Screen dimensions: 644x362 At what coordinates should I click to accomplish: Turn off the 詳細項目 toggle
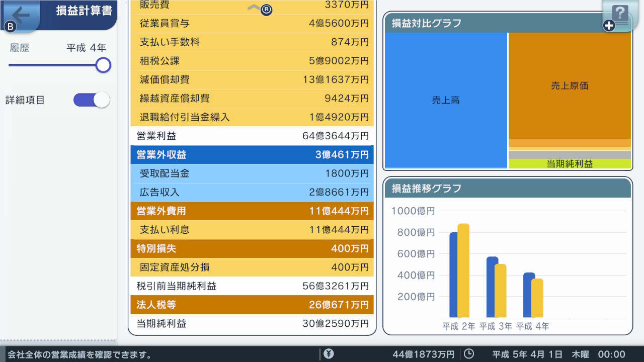[91, 100]
